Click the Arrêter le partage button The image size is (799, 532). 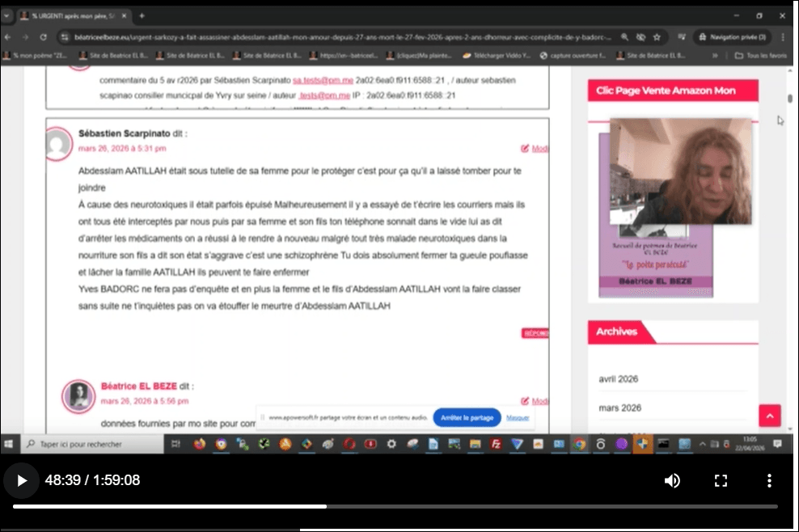(x=467, y=418)
